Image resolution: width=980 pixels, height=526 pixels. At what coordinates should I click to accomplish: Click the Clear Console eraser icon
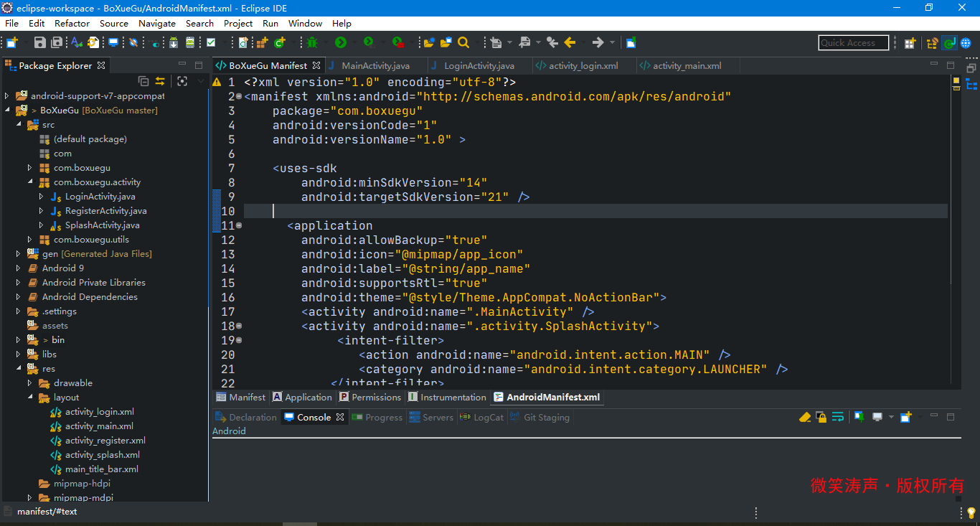805,417
